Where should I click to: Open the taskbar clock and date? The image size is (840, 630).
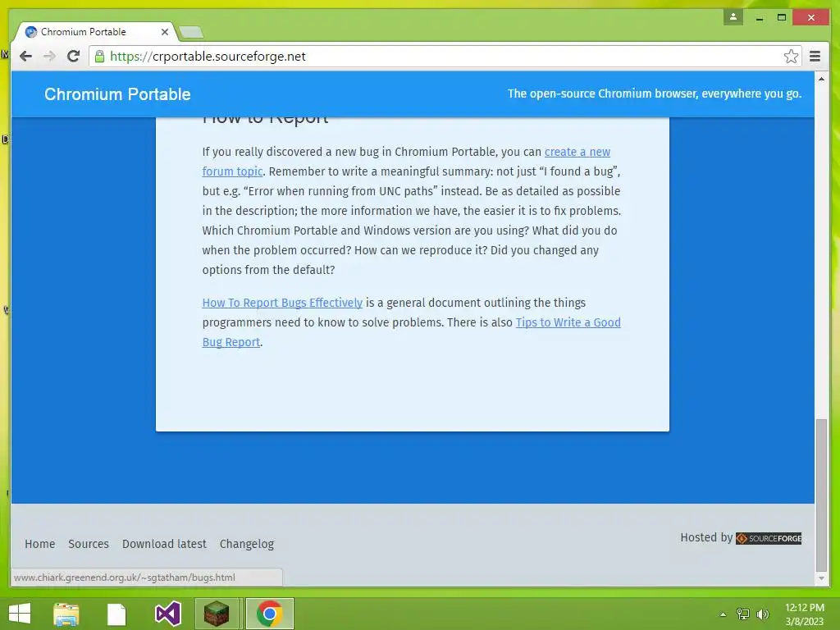tap(804, 614)
